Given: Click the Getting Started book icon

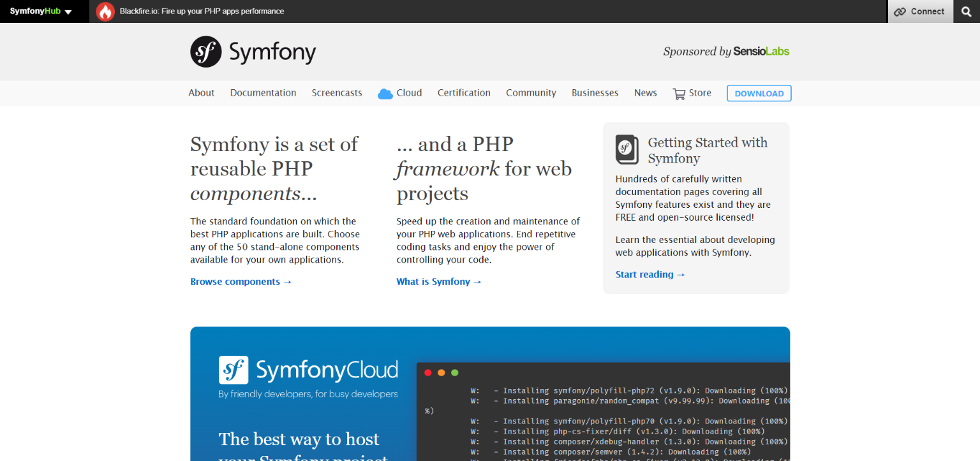Looking at the screenshot, I should (627, 149).
